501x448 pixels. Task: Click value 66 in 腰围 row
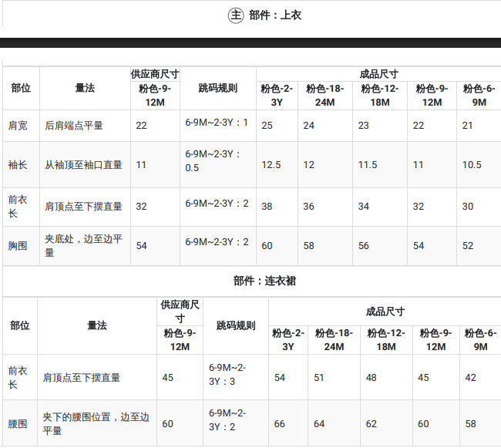[x=279, y=424]
